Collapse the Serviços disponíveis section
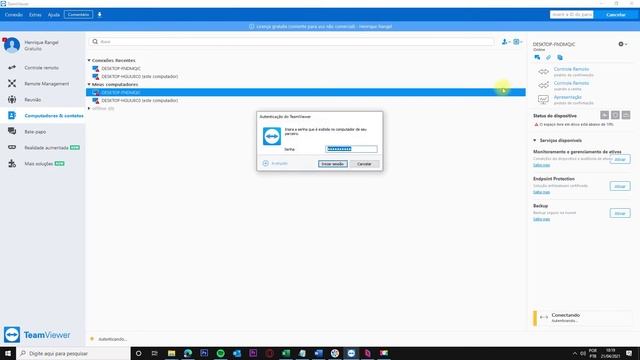The width and height of the screenshot is (640, 360). point(535,140)
